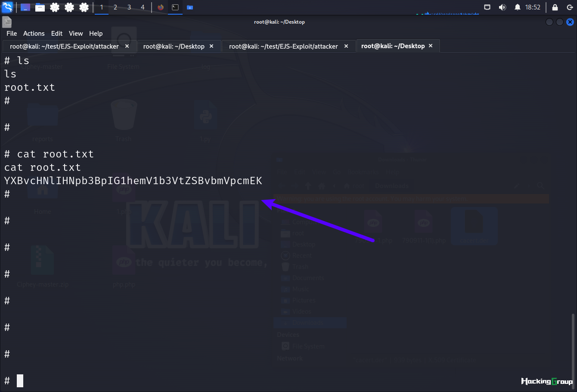Viewport: 577px width, 392px height.
Task: Close the active ~/Desktop tab
Action: (431, 46)
